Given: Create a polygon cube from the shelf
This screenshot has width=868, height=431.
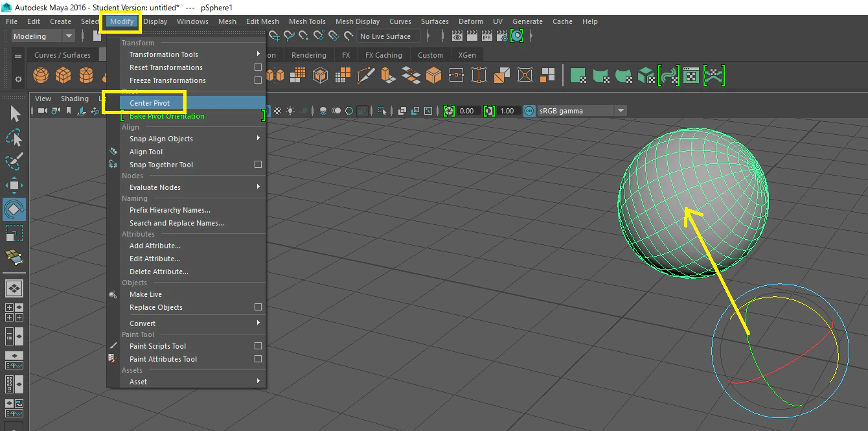Looking at the screenshot, I should coord(63,76).
